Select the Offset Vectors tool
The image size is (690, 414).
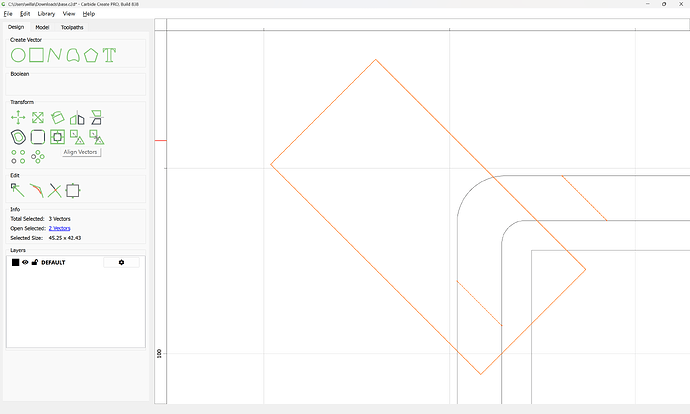(x=18, y=137)
